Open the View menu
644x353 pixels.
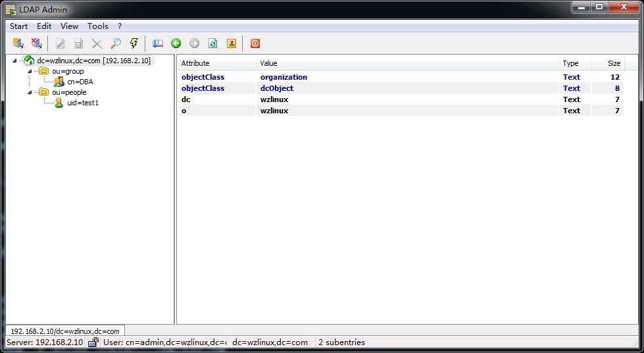70,26
